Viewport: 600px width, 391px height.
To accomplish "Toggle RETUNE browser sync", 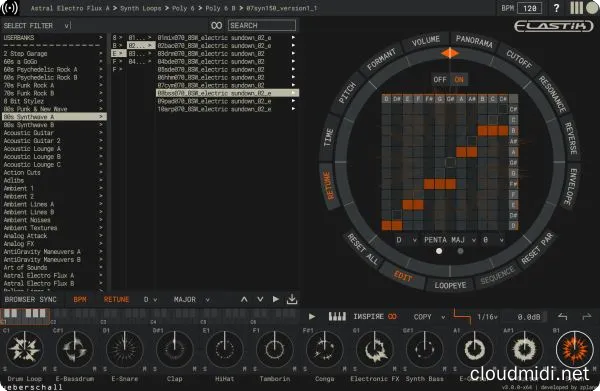I will 116,300.
